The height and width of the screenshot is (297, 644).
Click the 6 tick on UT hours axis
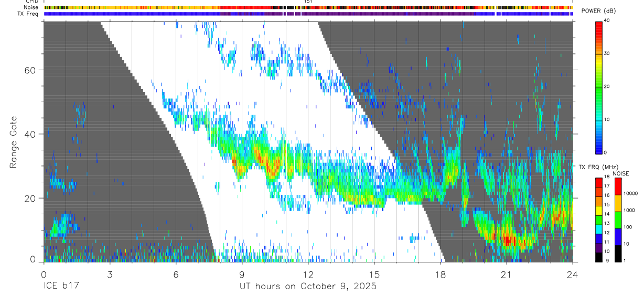pyautogui.click(x=176, y=274)
